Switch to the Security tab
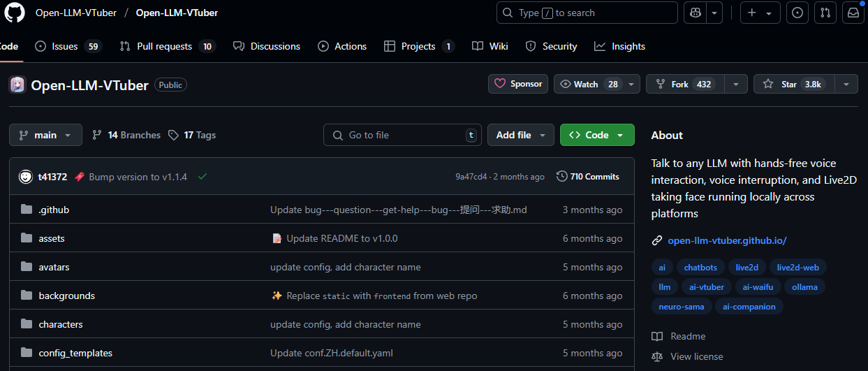 (x=551, y=46)
